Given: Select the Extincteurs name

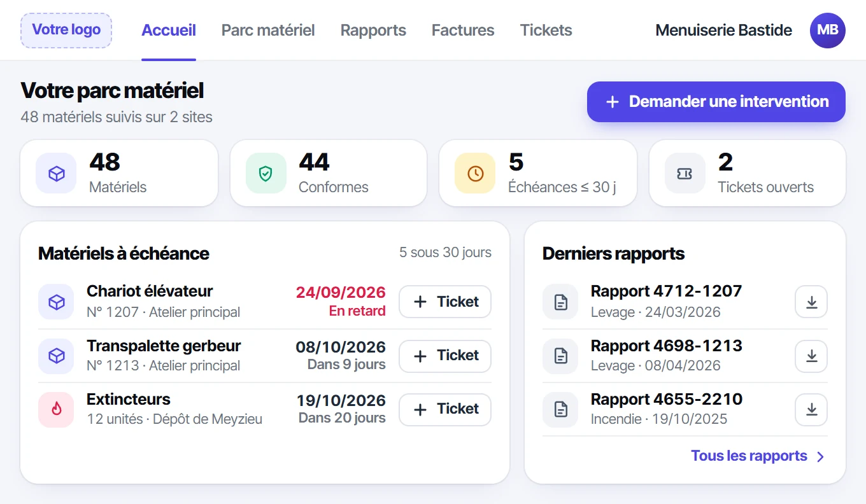Looking at the screenshot, I should [x=129, y=399].
